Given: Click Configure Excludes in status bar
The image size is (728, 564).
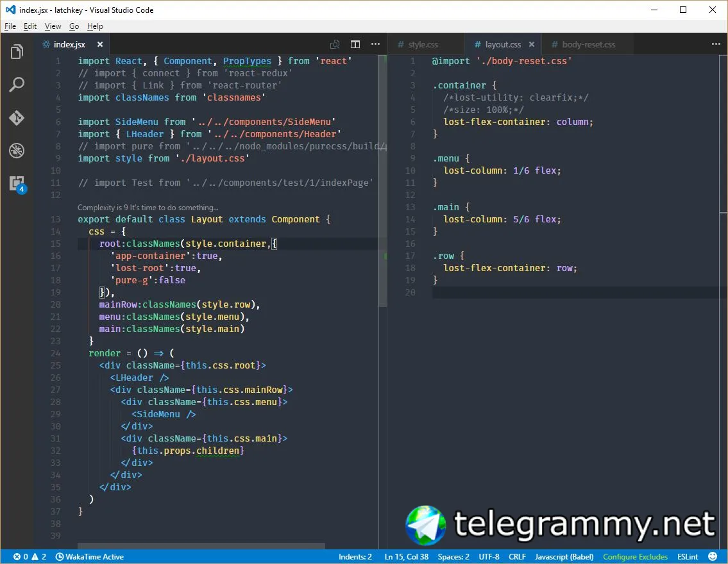Looking at the screenshot, I should coord(635,557).
